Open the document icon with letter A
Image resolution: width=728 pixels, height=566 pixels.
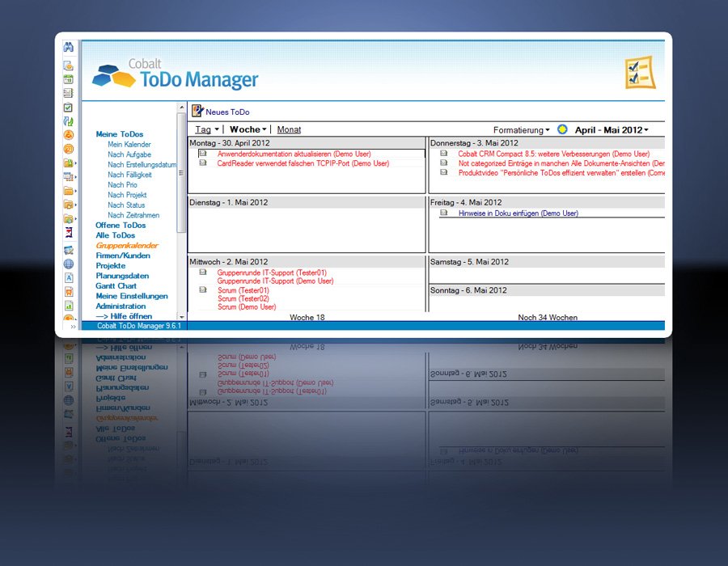click(x=68, y=278)
